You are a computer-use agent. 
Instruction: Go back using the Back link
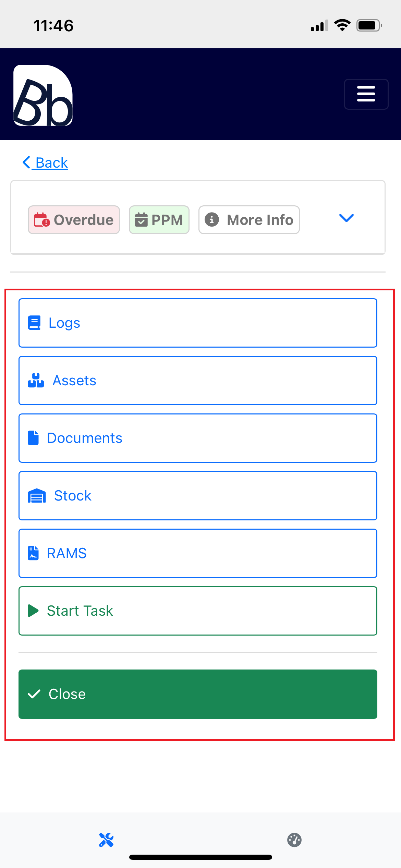pos(45,162)
